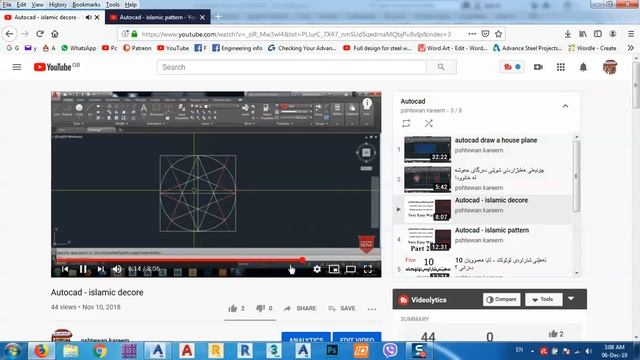This screenshot has height=360, width=640.
Task: Open the 5:42 playlist video thumbnail
Action: click(x=427, y=179)
